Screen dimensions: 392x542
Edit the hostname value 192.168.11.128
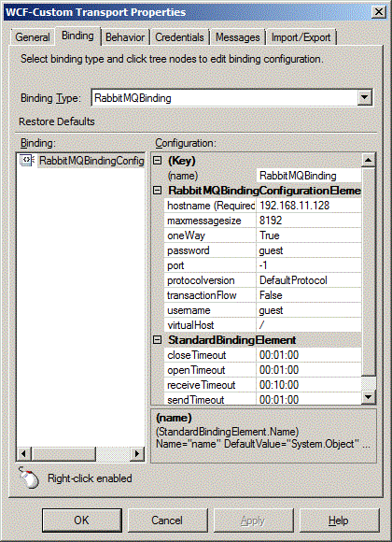coord(309,206)
